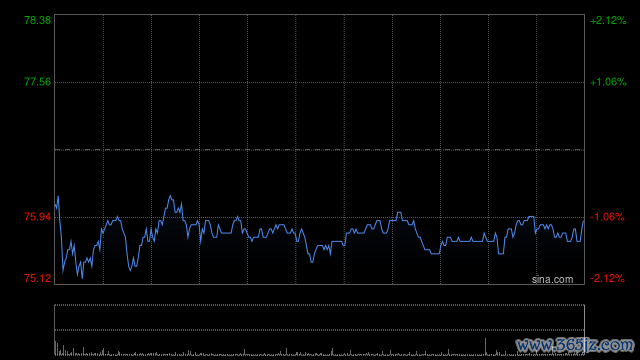Click the -2.12% percentage label
The image size is (640, 360).
point(607,278)
